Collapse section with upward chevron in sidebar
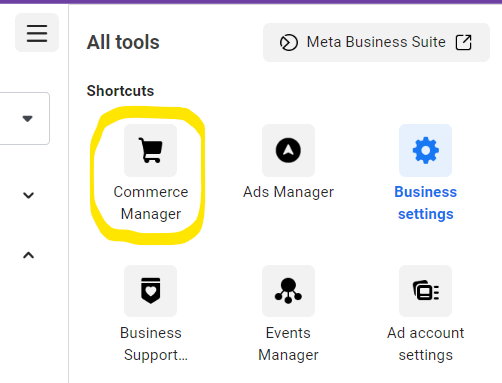Viewport: 502px width, 383px height. (29, 255)
